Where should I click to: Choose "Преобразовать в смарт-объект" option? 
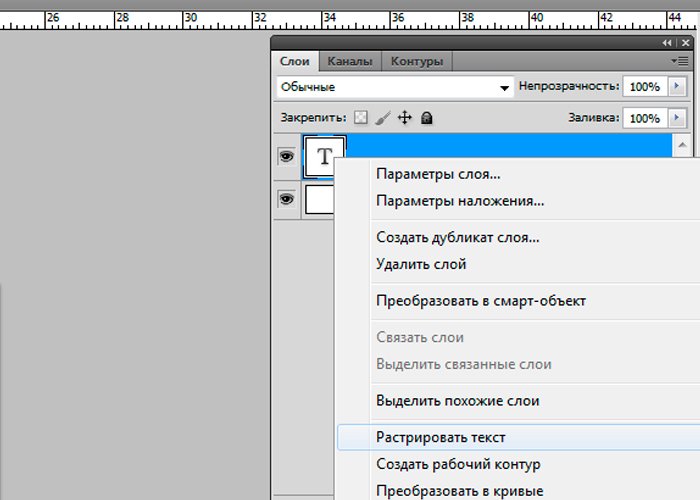[x=481, y=300]
